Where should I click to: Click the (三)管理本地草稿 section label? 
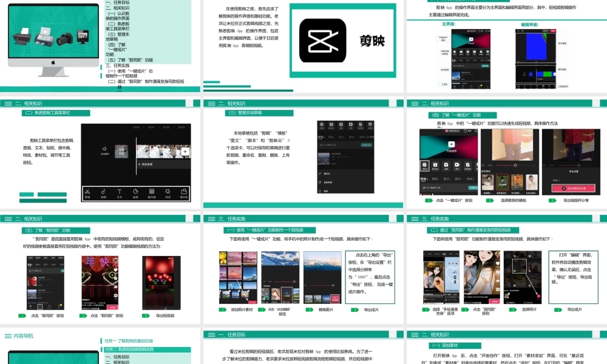point(259,113)
